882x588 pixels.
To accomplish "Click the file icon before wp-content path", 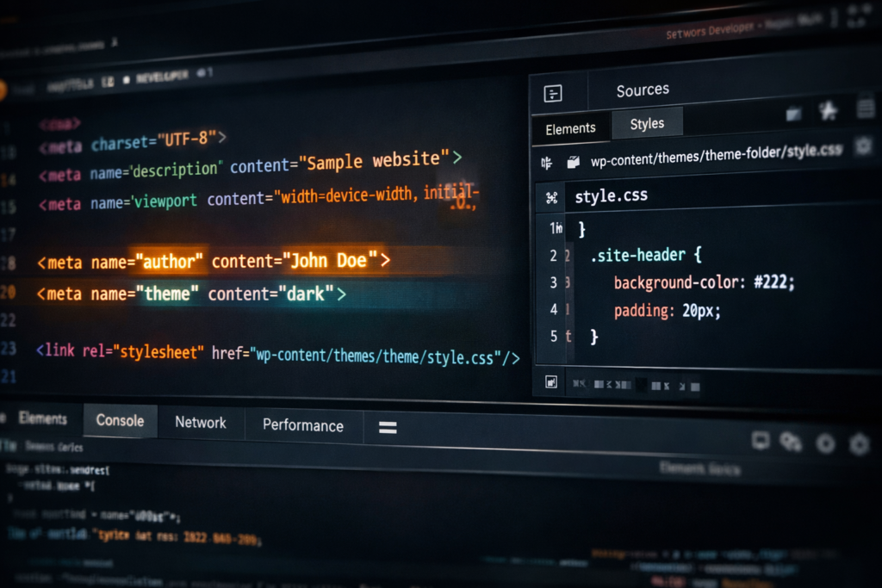I will click(573, 162).
